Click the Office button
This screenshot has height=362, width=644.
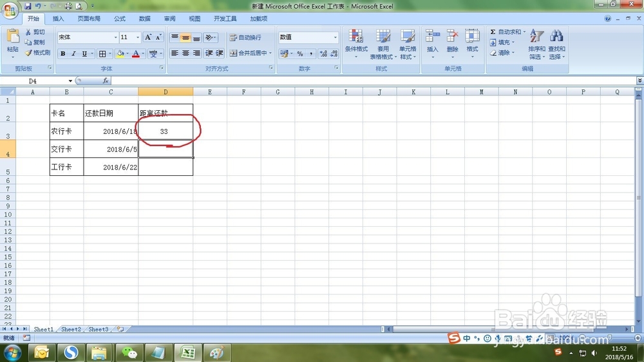(x=10, y=10)
